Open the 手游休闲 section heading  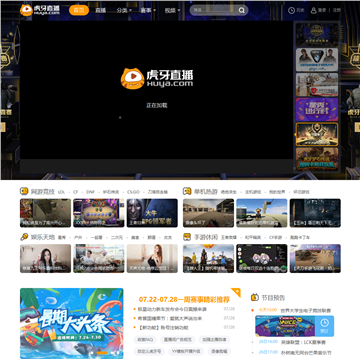click(x=205, y=237)
